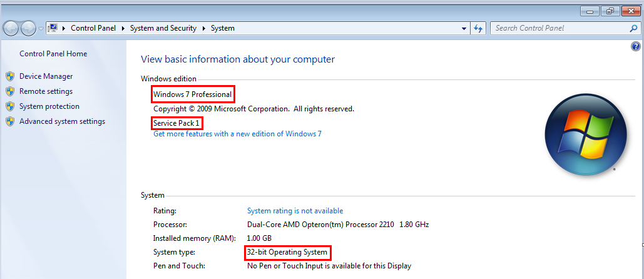Click the Forward navigation arrow button
Viewport: 644px width, 279px height.
point(28,28)
